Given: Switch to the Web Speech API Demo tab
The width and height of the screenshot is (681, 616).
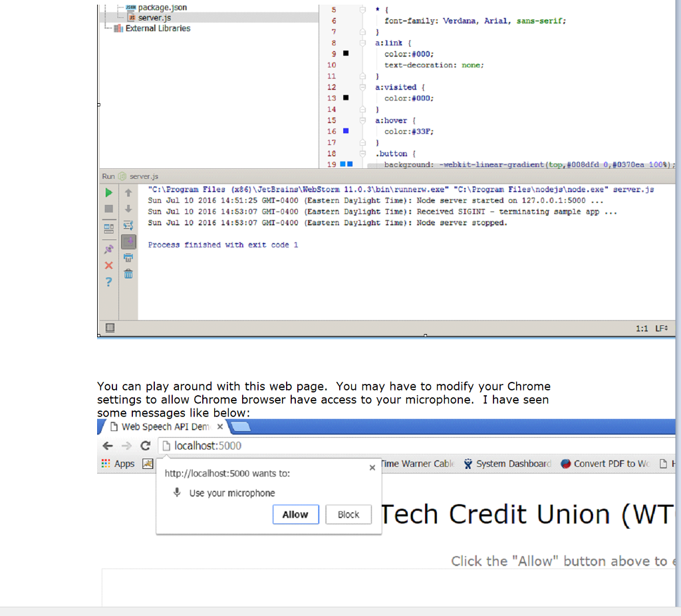Looking at the screenshot, I should 165,426.
